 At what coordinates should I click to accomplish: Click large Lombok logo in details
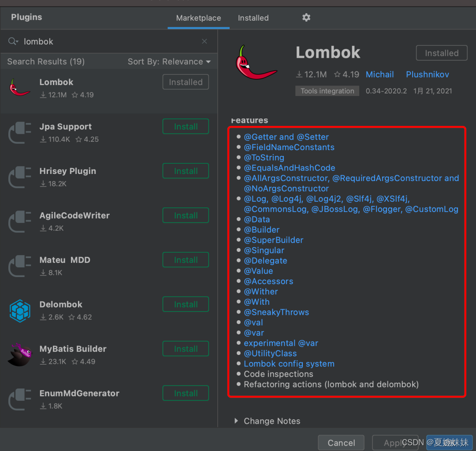point(256,63)
